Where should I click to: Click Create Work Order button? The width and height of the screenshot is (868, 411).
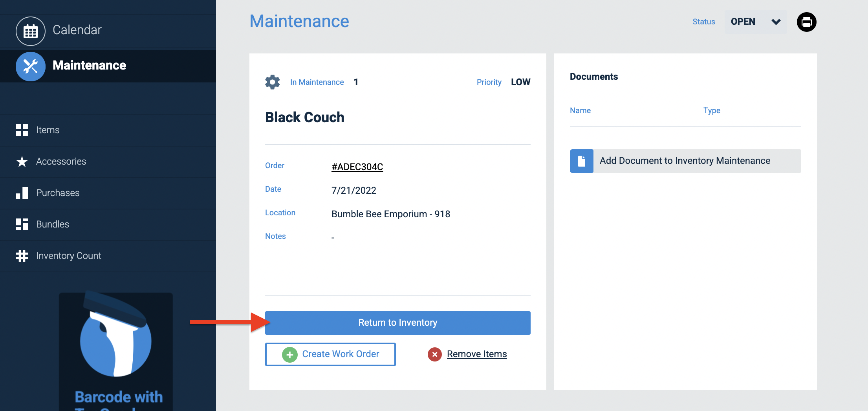(330, 354)
